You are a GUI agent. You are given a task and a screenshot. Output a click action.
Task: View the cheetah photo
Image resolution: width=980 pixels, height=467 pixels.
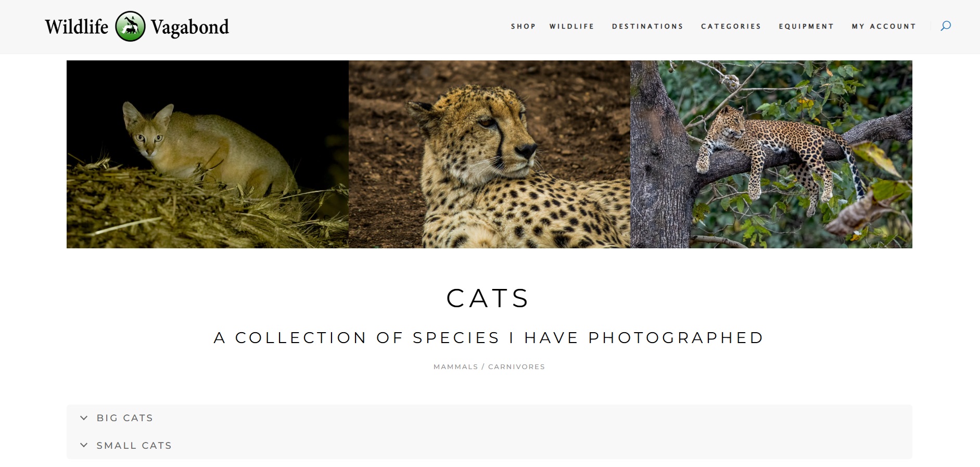[x=489, y=154]
